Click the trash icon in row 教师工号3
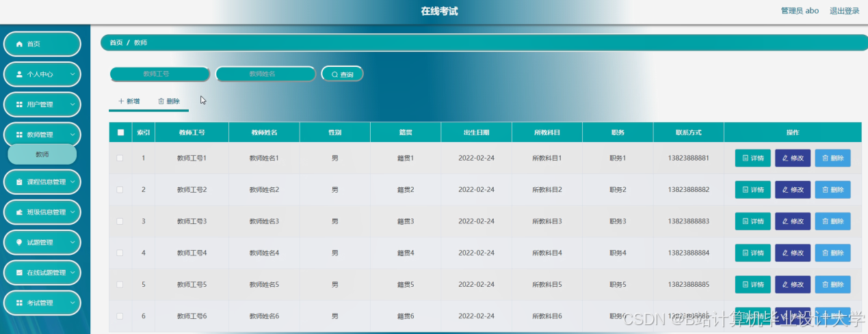 [825, 221]
